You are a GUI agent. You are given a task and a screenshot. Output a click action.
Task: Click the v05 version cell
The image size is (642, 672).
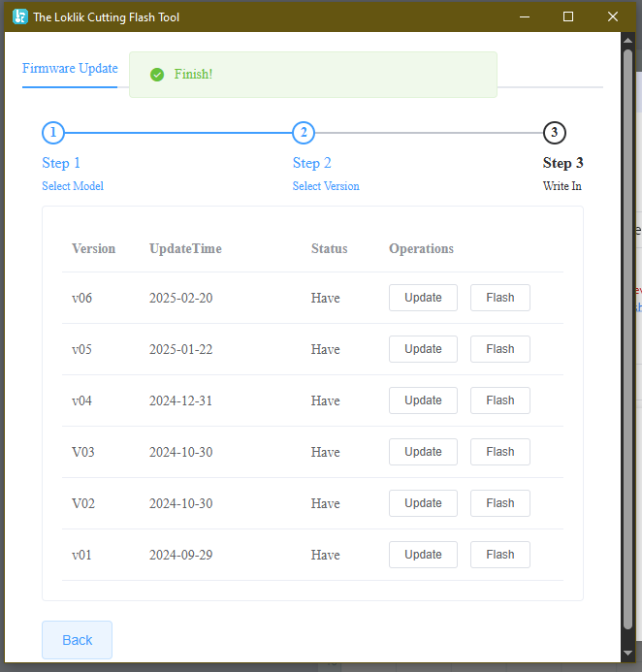(81, 349)
